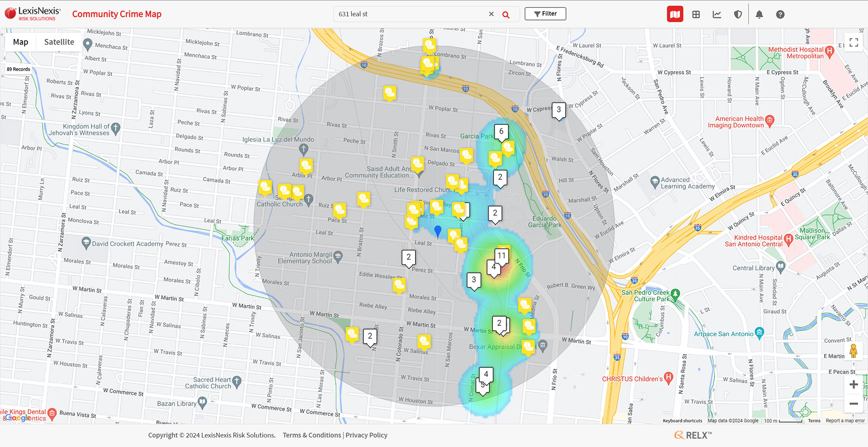This screenshot has height=447, width=868.
Task: Open the Filter options
Action: pyautogui.click(x=545, y=14)
